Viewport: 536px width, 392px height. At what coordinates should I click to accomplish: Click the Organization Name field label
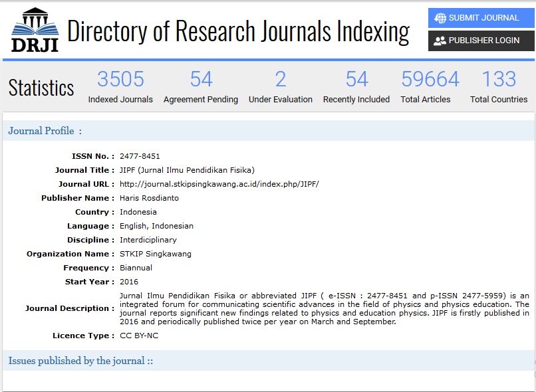70,254
